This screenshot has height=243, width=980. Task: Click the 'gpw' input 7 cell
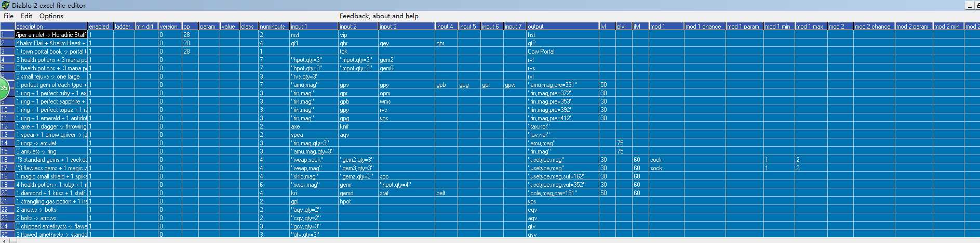coord(515,85)
